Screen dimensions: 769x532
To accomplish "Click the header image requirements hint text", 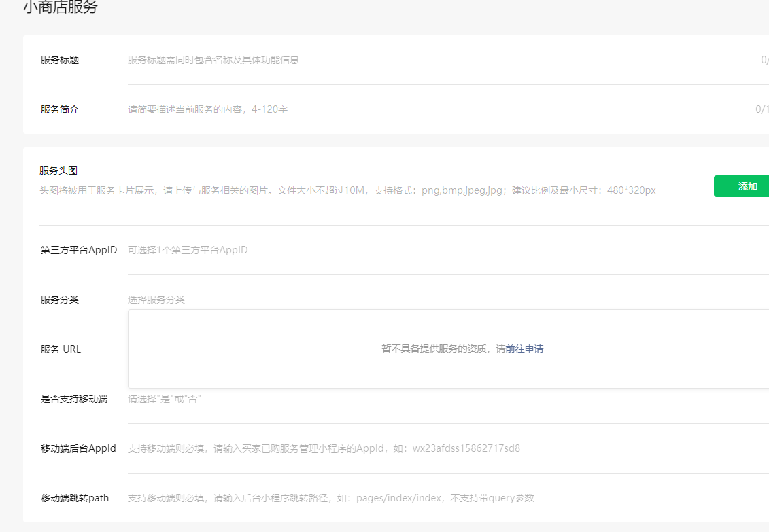I will click(347, 190).
